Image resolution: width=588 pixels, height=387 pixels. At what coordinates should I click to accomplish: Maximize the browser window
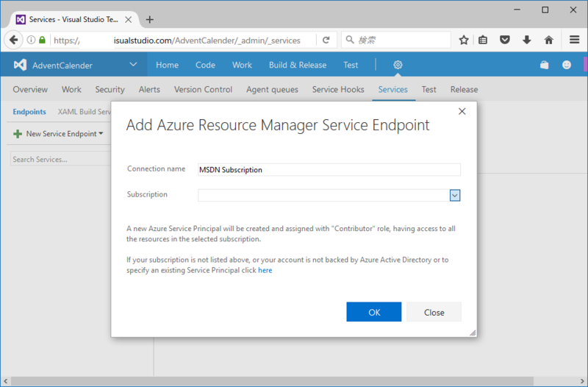(x=545, y=10)
